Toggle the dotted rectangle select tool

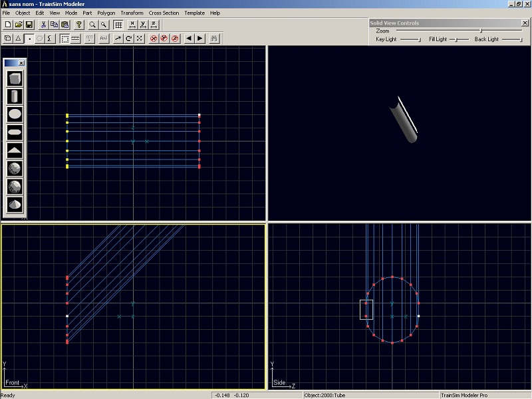coord(65,39)
